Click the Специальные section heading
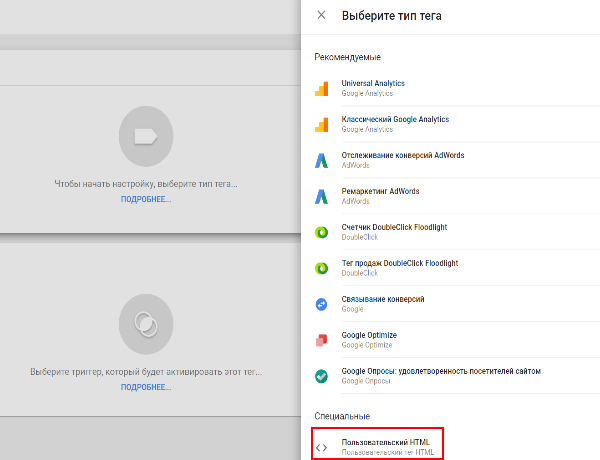The height and width of the screenshot is (460, 600). coord(342,416)
